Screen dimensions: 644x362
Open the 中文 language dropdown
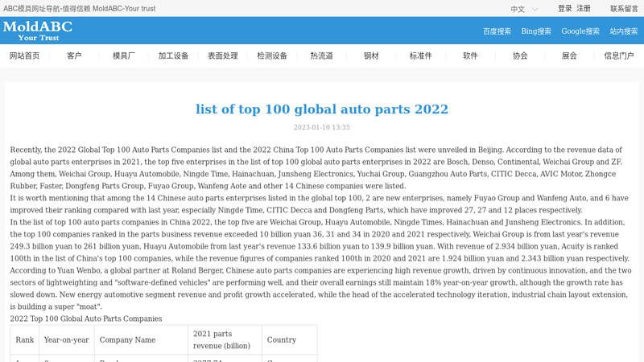[x=524, y=9]
